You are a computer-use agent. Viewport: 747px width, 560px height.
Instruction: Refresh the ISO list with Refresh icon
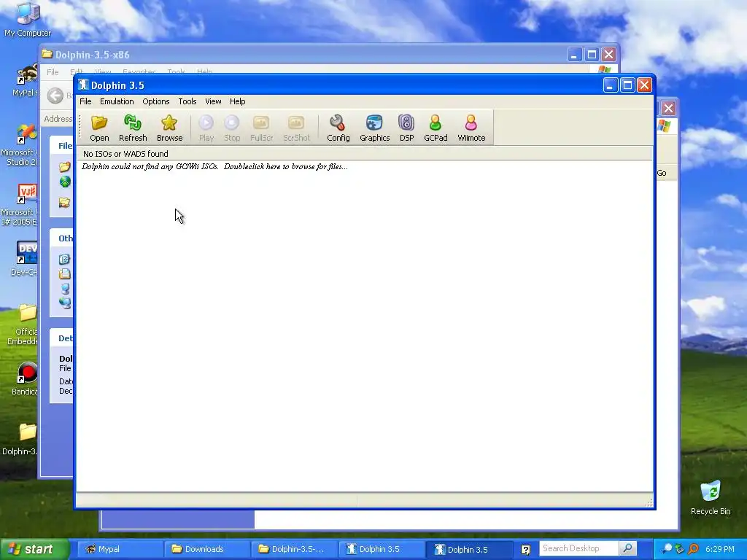pyautogui.click(x=133, y=128)
